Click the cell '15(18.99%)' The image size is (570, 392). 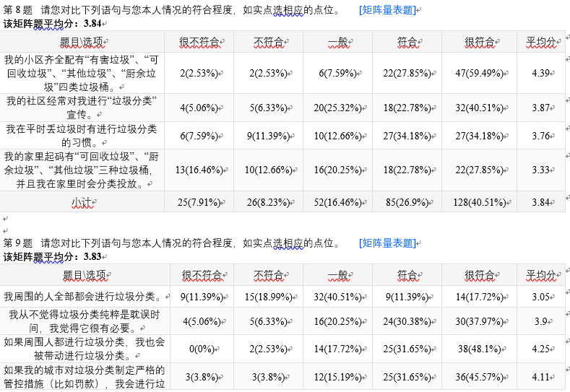tap(268, 297)
